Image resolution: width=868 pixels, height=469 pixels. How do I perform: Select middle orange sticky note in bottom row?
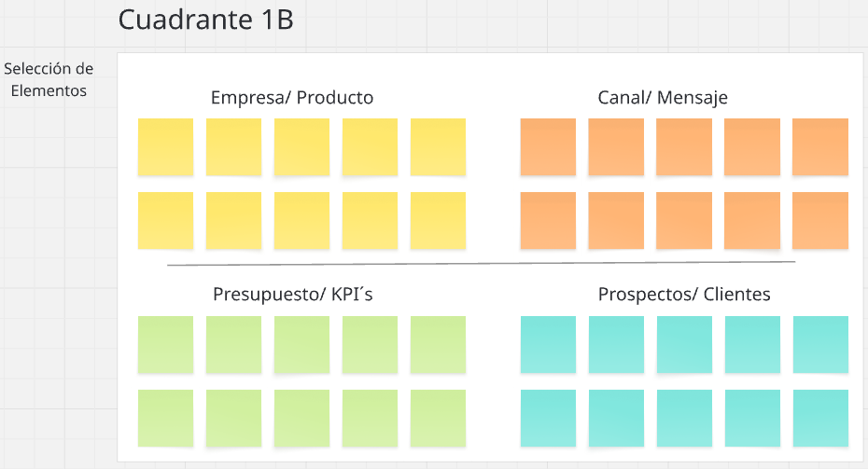pos(684,220)
